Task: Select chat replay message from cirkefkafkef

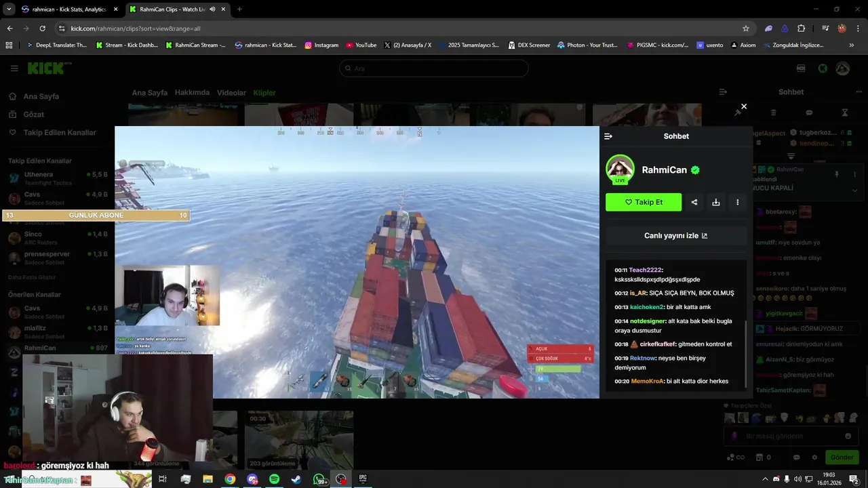Action: [x=676, y=344]
